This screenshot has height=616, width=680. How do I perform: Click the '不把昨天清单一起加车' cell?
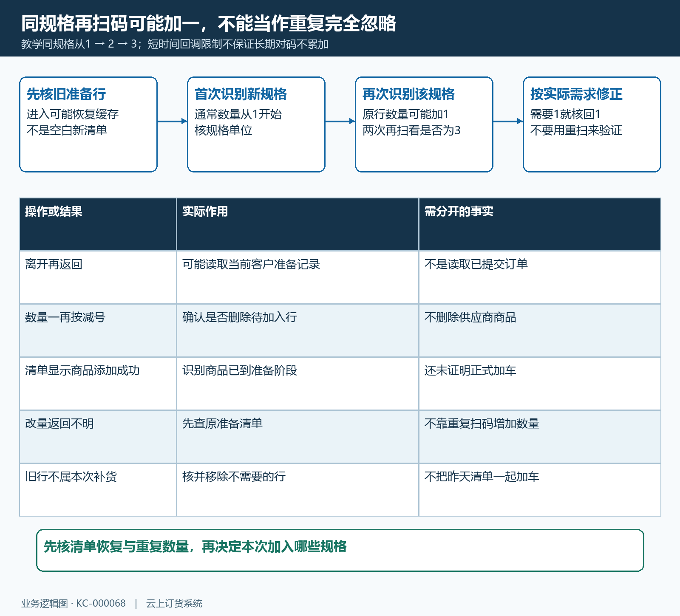tap(540, 490)
